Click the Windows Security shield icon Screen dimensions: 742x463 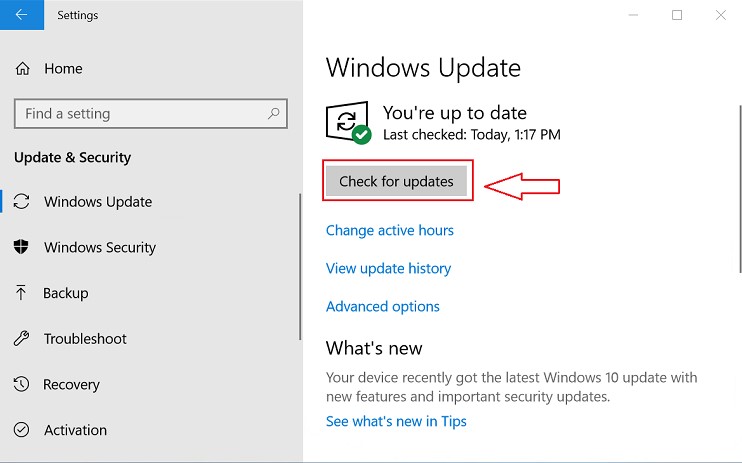[x=22, y=248]
